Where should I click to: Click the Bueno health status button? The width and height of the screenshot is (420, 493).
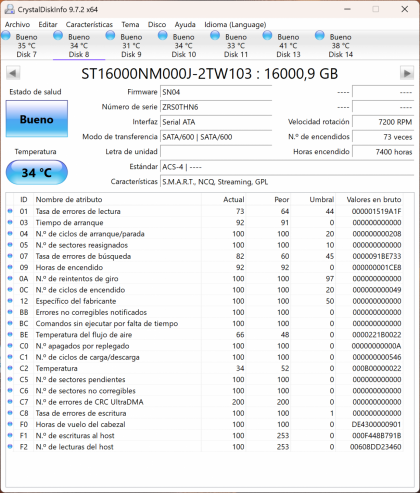coord(37,119)
